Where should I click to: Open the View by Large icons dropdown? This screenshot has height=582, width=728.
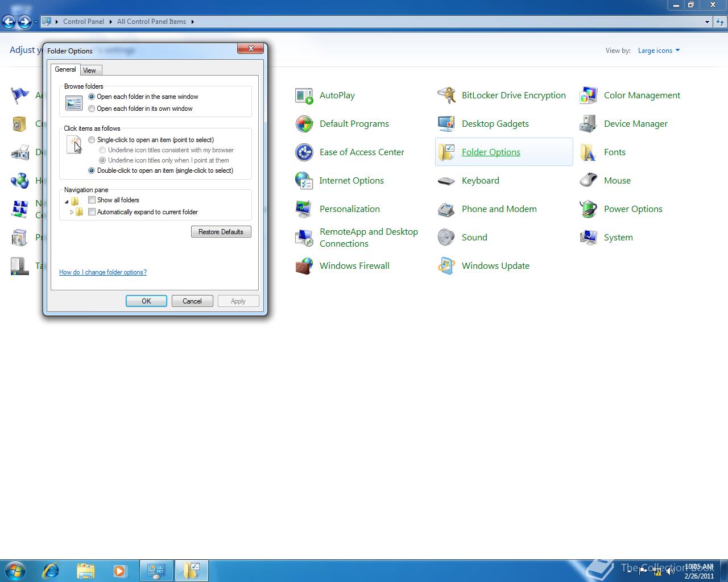coord(659,51)
